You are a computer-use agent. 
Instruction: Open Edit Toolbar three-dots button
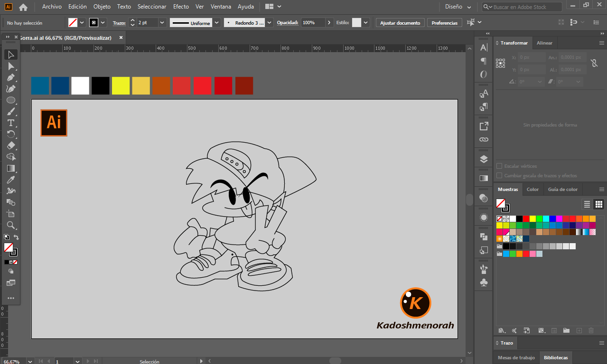click(11, 298)
